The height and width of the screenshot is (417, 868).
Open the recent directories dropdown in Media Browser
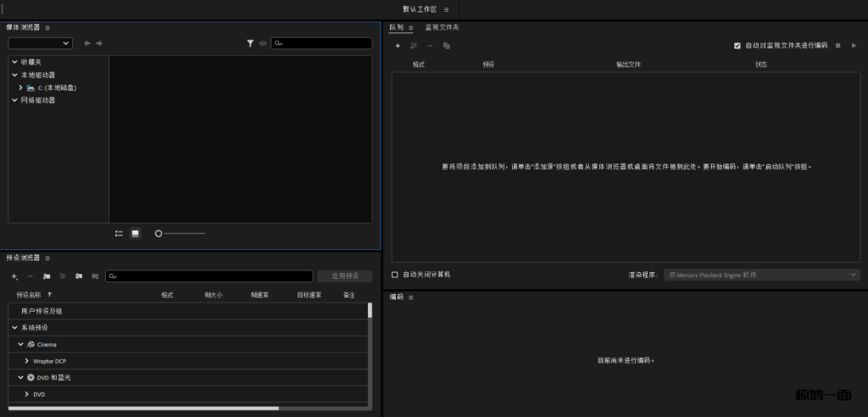click(40, 43)
